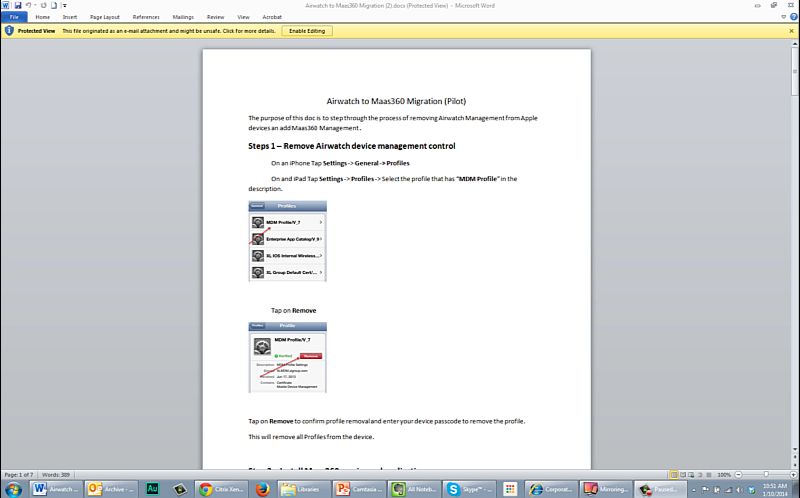
Task: Click the scroll up arrow of vertical scrollbar
Action: [x=795, y=44]
